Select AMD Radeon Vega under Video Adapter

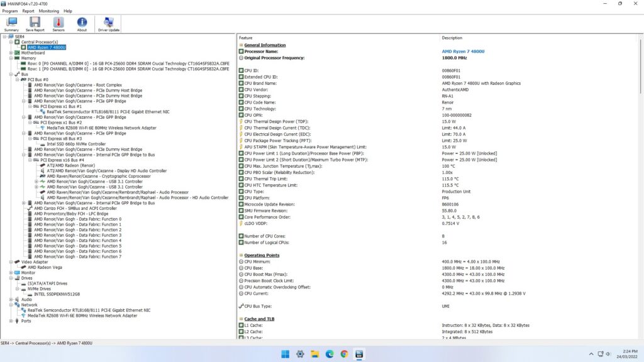tap(45, 267)
